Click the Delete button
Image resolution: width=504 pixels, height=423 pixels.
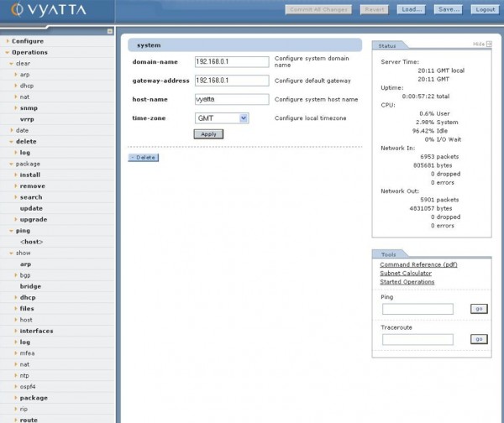pyautogui.click(x=144, y=158)
